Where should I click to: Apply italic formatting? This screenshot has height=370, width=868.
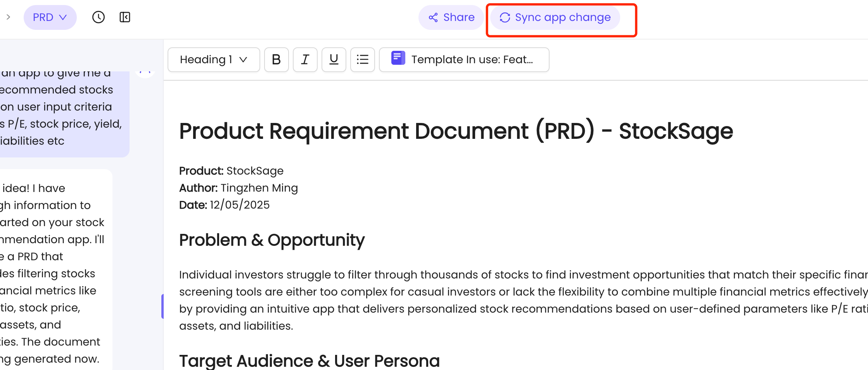(x=305, y=59)
